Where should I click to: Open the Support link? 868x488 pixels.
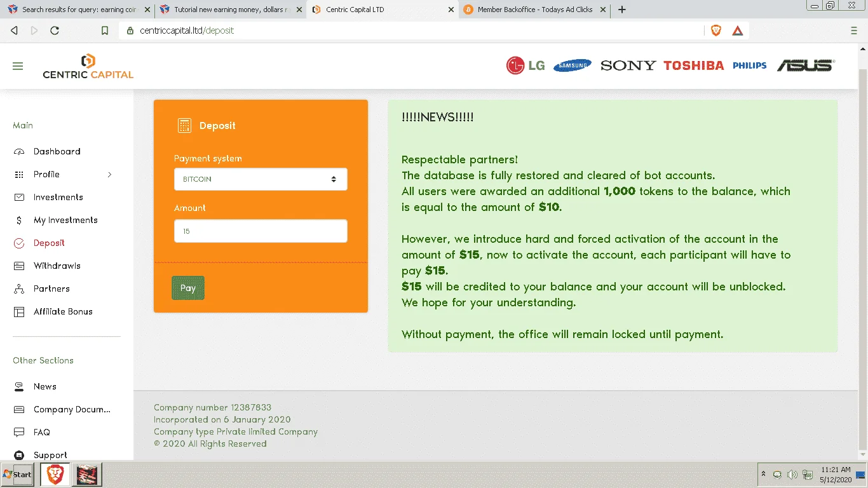[50, 456]
